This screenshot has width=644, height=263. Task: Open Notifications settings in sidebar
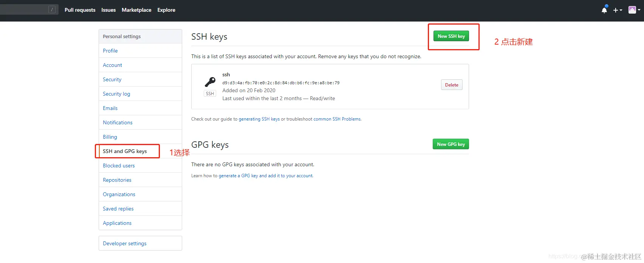140,122
